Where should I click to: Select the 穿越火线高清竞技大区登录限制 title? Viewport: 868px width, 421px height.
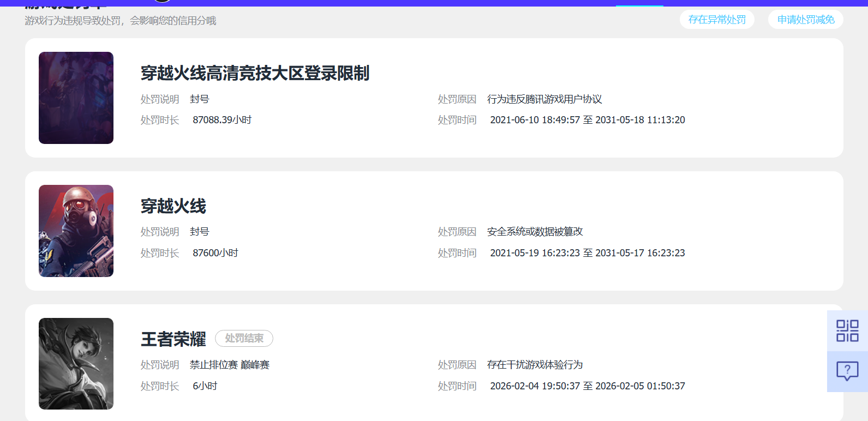coord(255,73)
